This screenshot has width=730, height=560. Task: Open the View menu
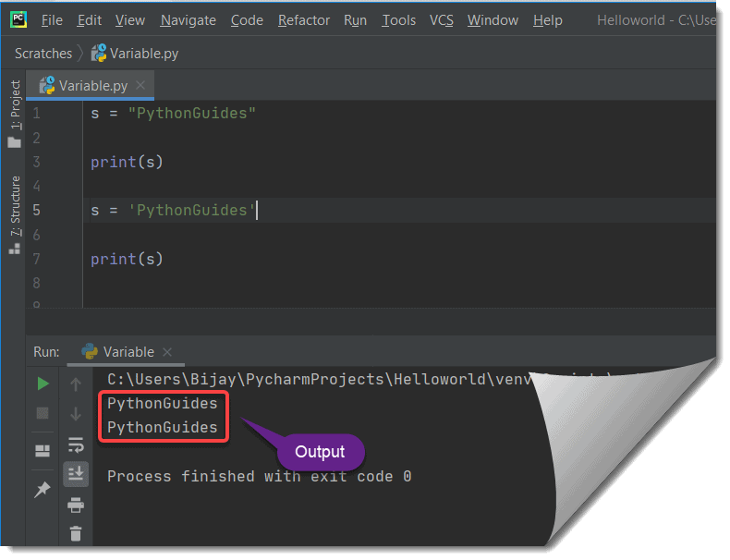tap(130, 20)
